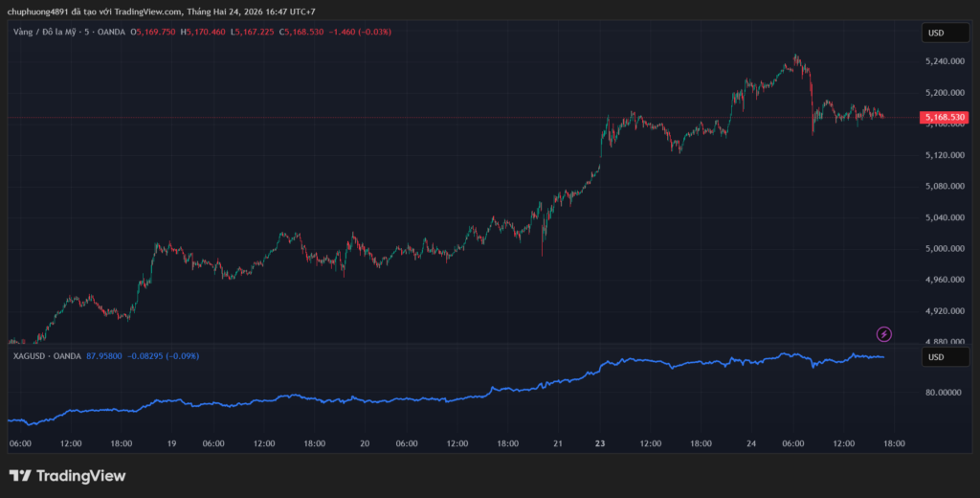Open the USD currency selector in XAGUSD pane
980x498 pixels.
point(935,357)
